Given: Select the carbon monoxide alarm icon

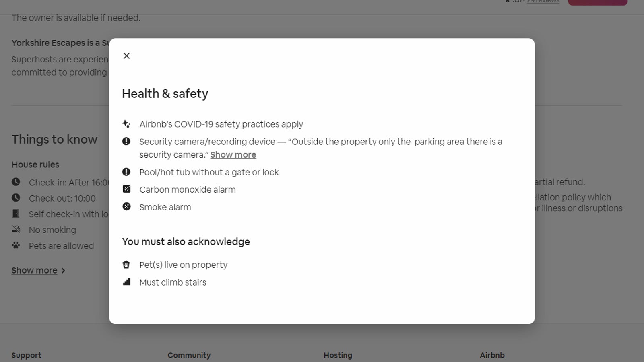Looking at the screenshot, I should click(x=126, y=189).
